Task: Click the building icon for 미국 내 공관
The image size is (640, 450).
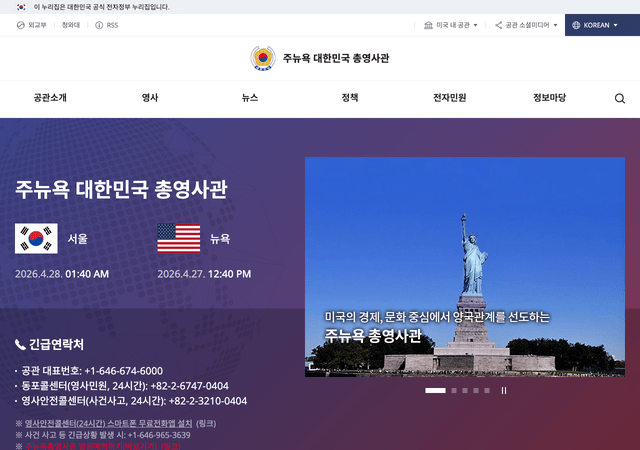Action: click(428, 25)
